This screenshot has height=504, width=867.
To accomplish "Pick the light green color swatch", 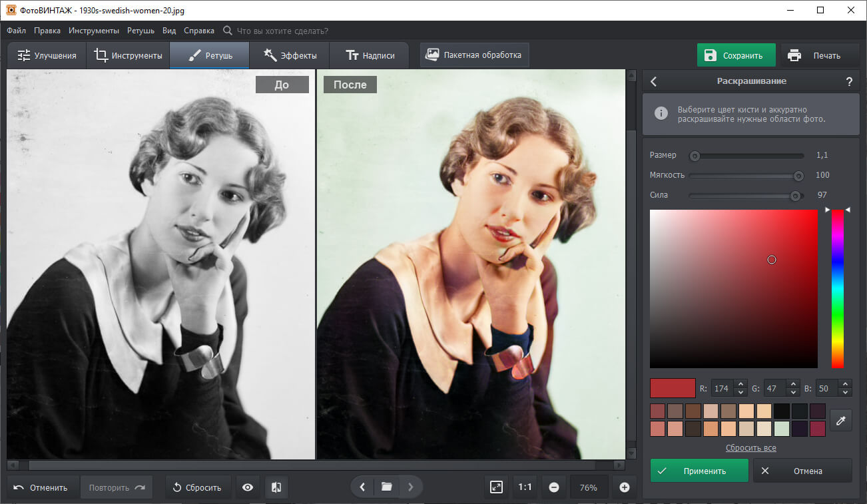I will pyautogui.click(x=780, y=428).
